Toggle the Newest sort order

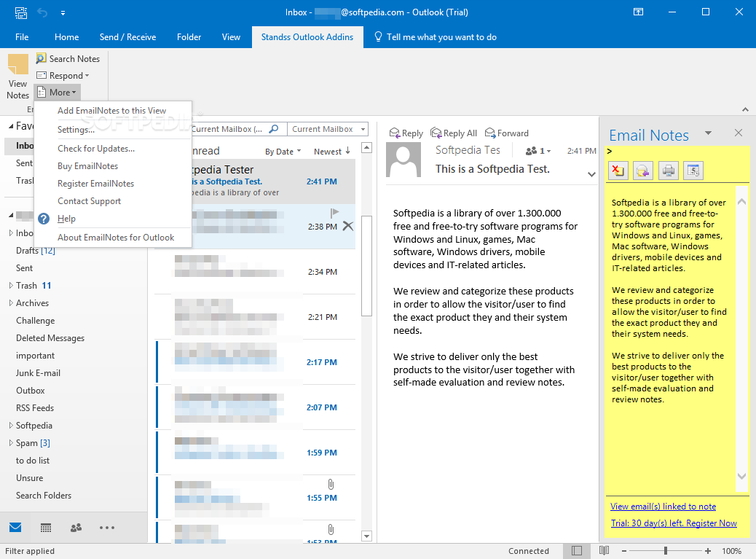pos(332,152)
